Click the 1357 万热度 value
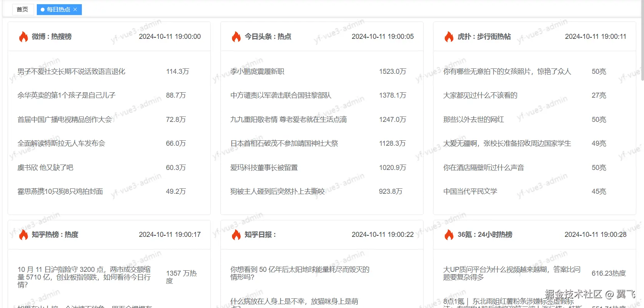Screen dimensions: 644x308 tap(181, 277)
